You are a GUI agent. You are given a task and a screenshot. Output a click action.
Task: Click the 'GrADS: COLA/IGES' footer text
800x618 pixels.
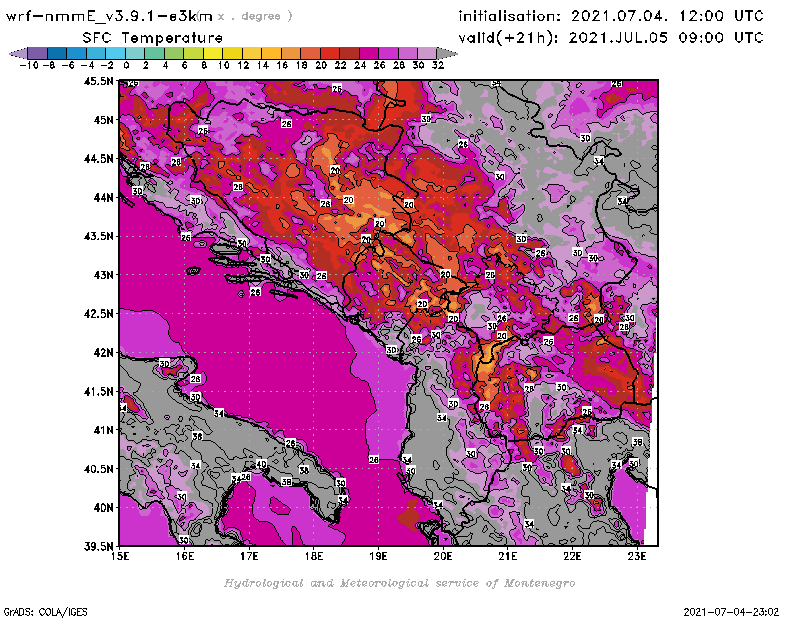(45, 611)
